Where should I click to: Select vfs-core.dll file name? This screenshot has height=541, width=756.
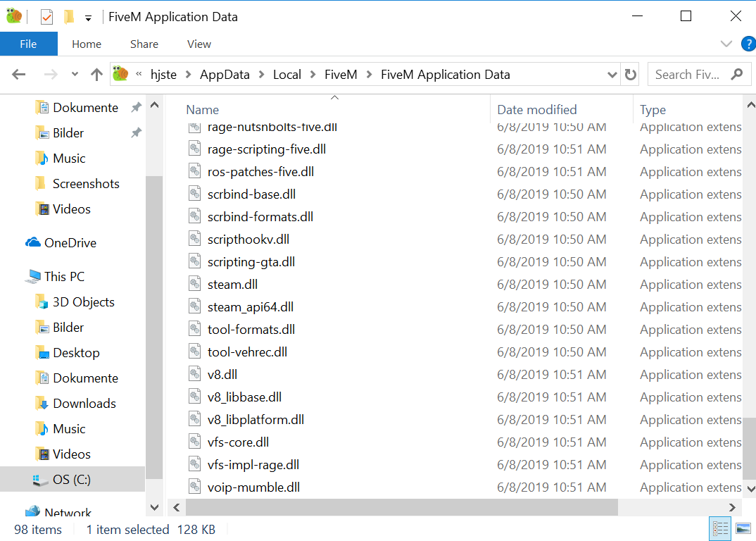tap(238, 442)
